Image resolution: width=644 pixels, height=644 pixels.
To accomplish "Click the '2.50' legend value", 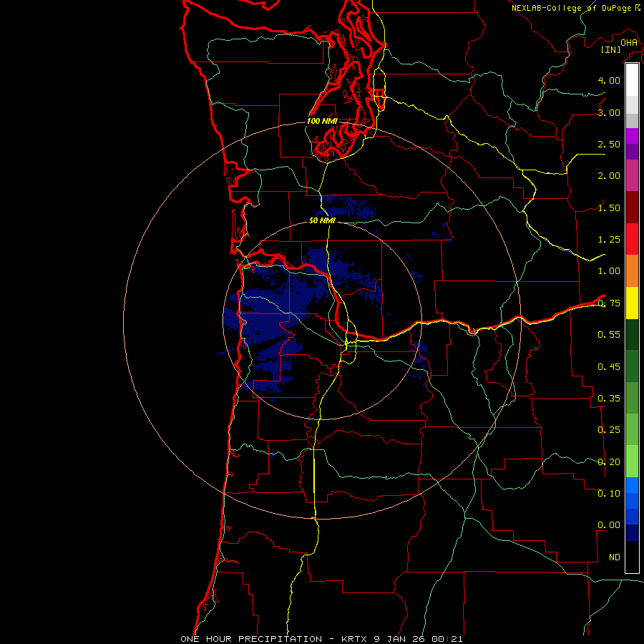I will (609, 144).
